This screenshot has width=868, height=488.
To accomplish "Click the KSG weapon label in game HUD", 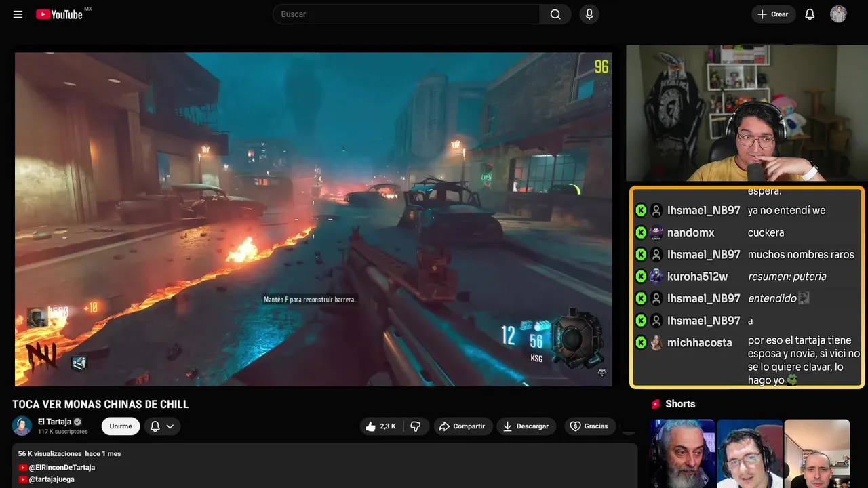I will pyautogui.click(x=536, y=358).
